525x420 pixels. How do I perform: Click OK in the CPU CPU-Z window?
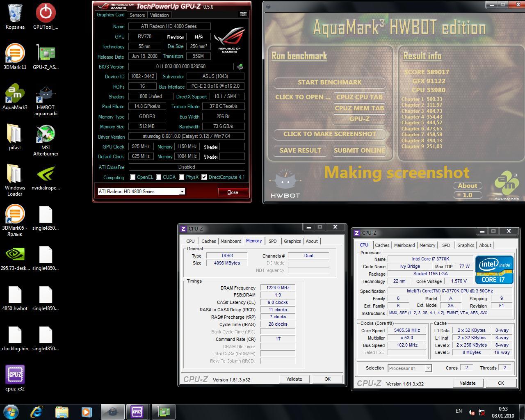tap(501, 383)
